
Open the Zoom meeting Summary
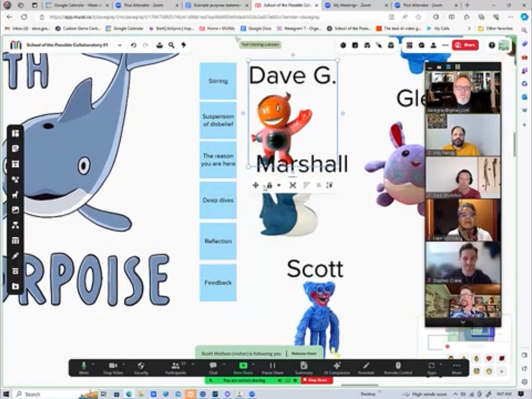[304, 368]
